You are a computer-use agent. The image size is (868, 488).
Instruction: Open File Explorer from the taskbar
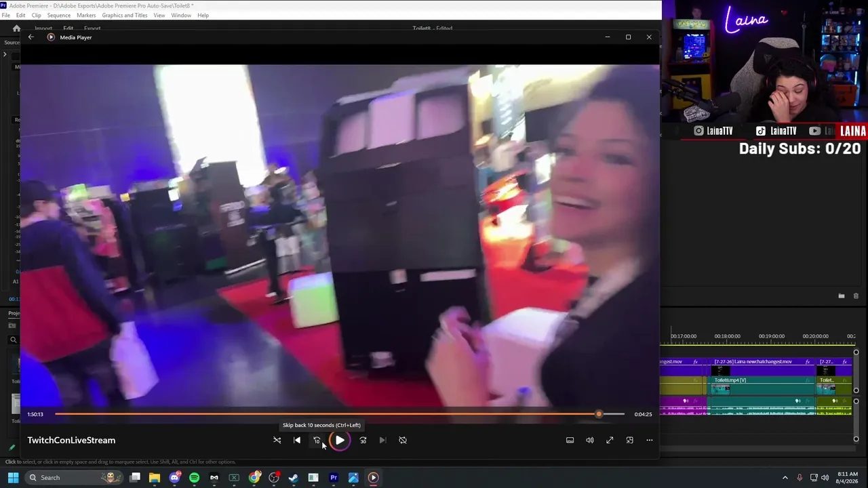coord(155,478)
